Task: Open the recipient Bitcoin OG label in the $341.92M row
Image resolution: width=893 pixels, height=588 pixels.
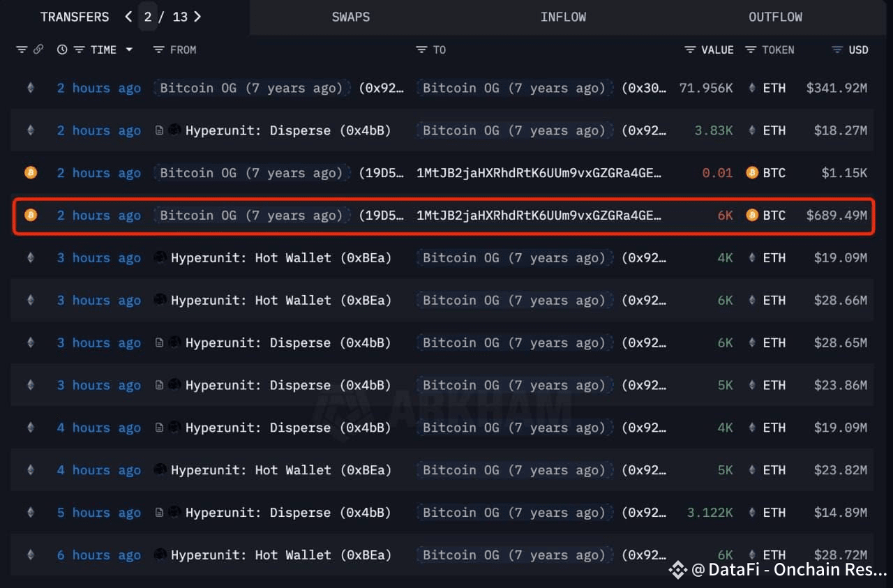Action: coord(515,88)
